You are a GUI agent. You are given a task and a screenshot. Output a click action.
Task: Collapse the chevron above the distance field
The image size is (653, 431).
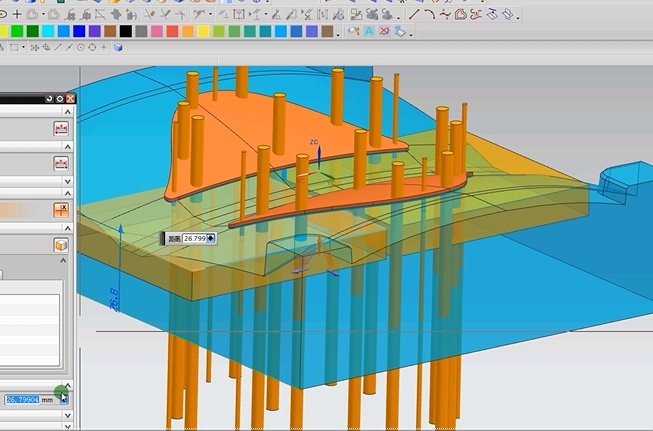pyautogui.click(x=67, y=384)
